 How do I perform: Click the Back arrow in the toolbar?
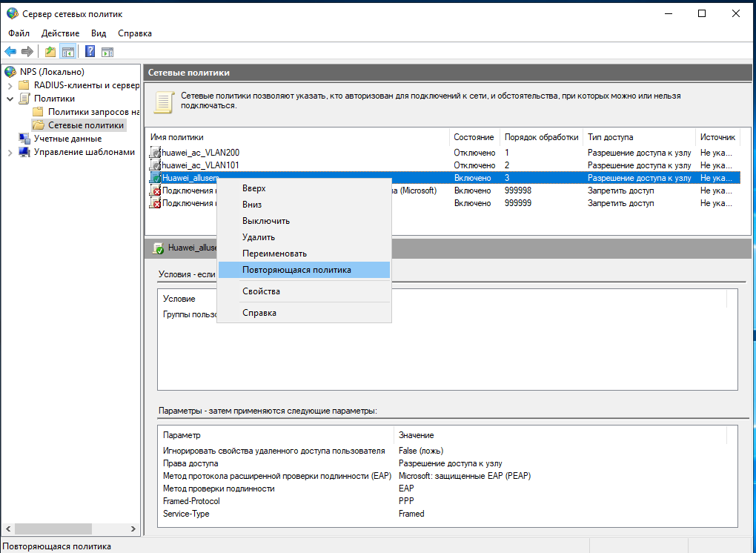click(10, 51)
